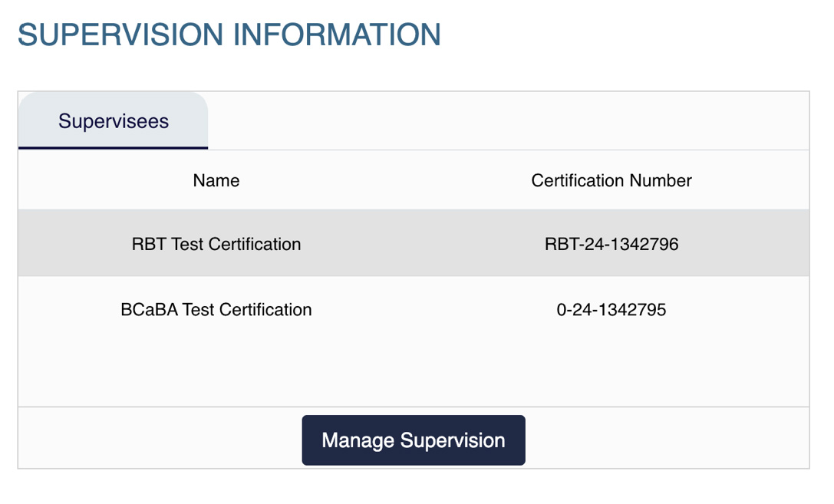Screen dimensions: 834x504
Task: Select the RBT Test Certification name
Action: coord(216,244)
